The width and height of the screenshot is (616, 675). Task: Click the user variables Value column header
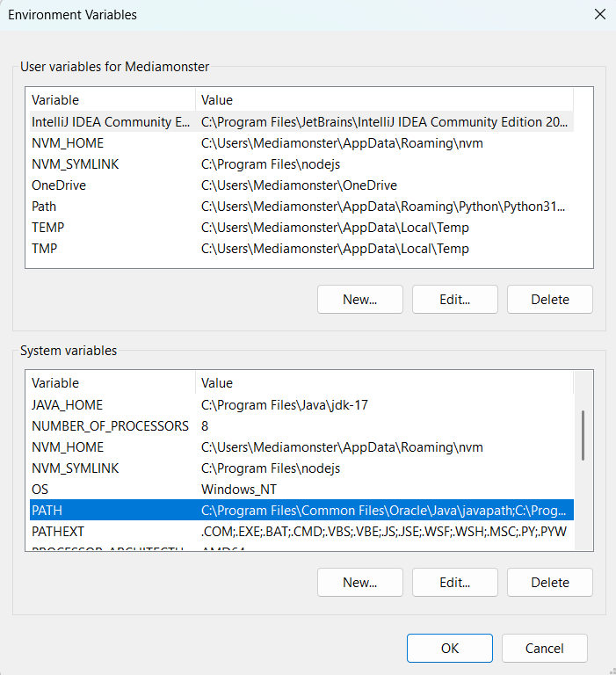click(384, 100)
